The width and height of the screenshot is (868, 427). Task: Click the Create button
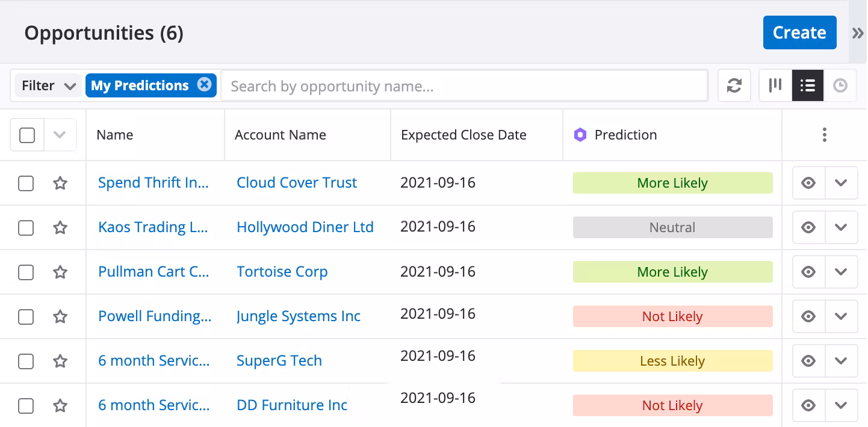click(799, 32)
